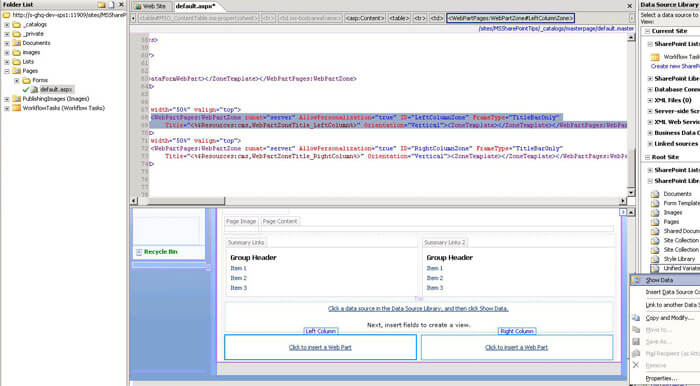Expand the _private folder
The width and height of the screenshot is (700, 386).
[x=7, y=34]
